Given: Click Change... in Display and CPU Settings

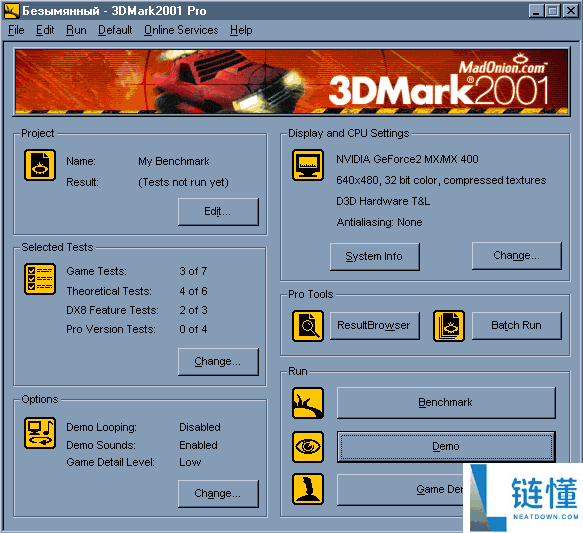Looking at the screenshot, I should tap(516, 256).
